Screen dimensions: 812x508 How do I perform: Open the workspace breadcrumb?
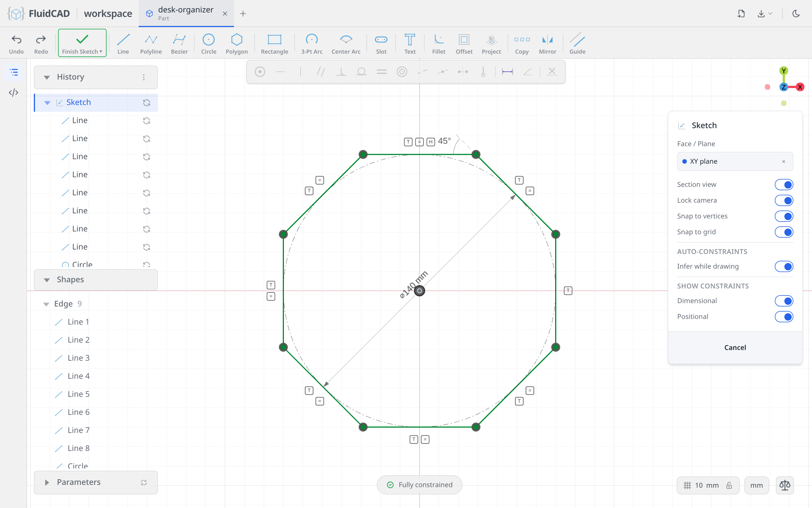click(x=108, y=14)
